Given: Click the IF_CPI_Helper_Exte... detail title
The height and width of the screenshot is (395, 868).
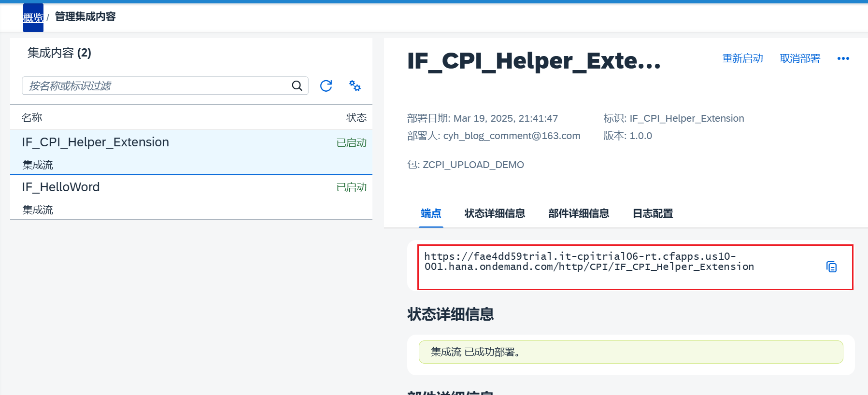Looking at the screenshot, I should 534,61.
